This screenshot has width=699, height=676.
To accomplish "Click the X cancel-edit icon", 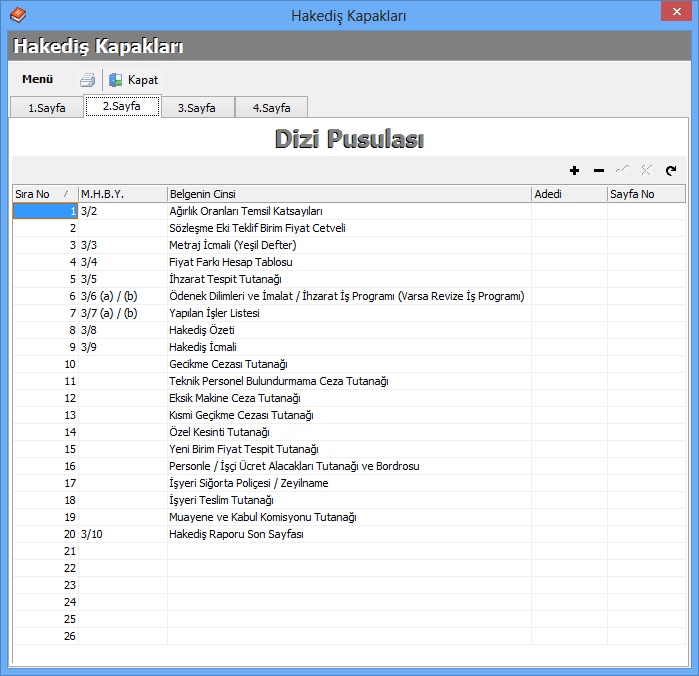I will (x=646, y=171).
